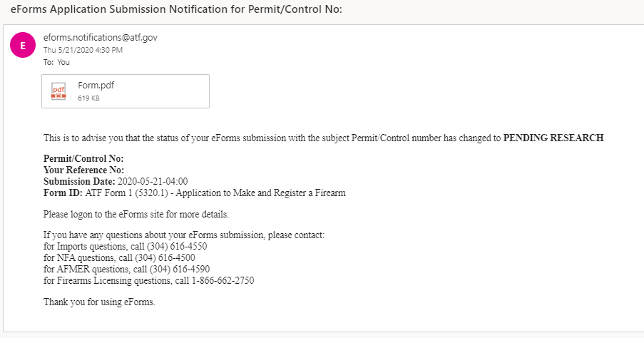Click the "If you have any questions" line
Viewport: 644px width, 338px height.
(184, 235)
